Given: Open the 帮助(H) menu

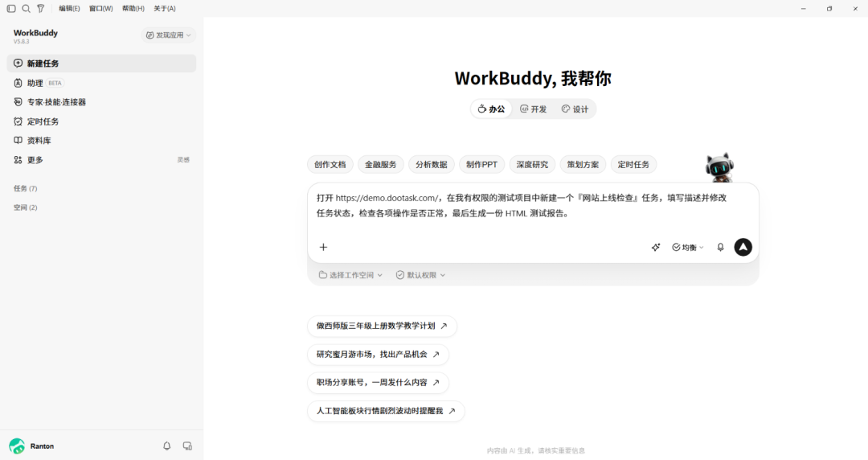Looking at the screenshot, I should click(x=133, y=8).
